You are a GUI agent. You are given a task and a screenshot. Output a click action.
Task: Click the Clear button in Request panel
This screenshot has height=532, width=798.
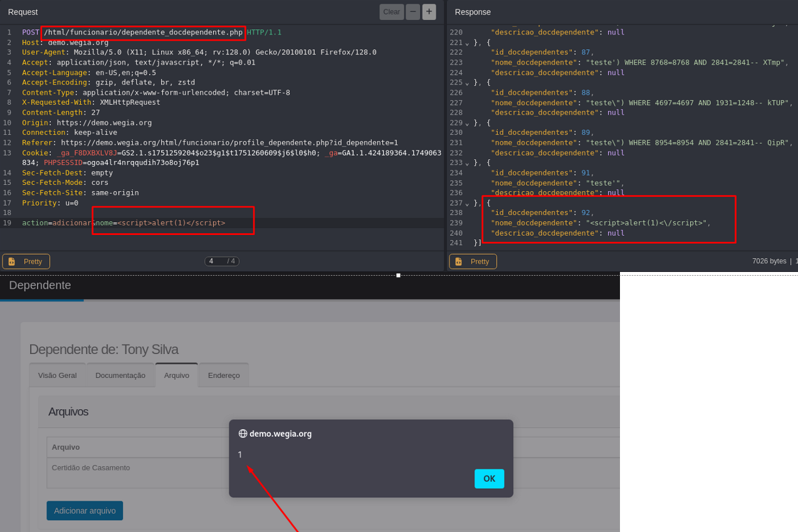pos(392,12)
